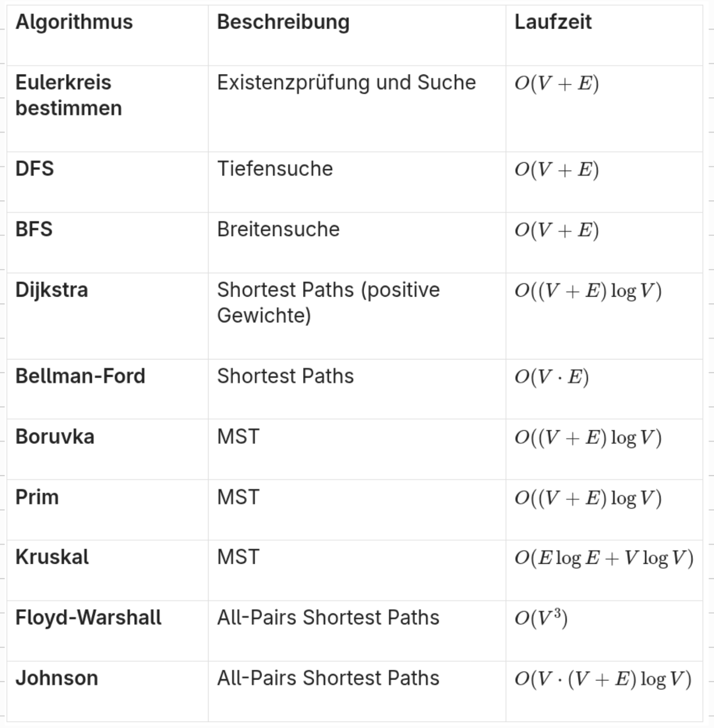Click the Laufzeit column header
This screenshot has height=728, width=714.
pyautogui.click(x=553, y=22)
